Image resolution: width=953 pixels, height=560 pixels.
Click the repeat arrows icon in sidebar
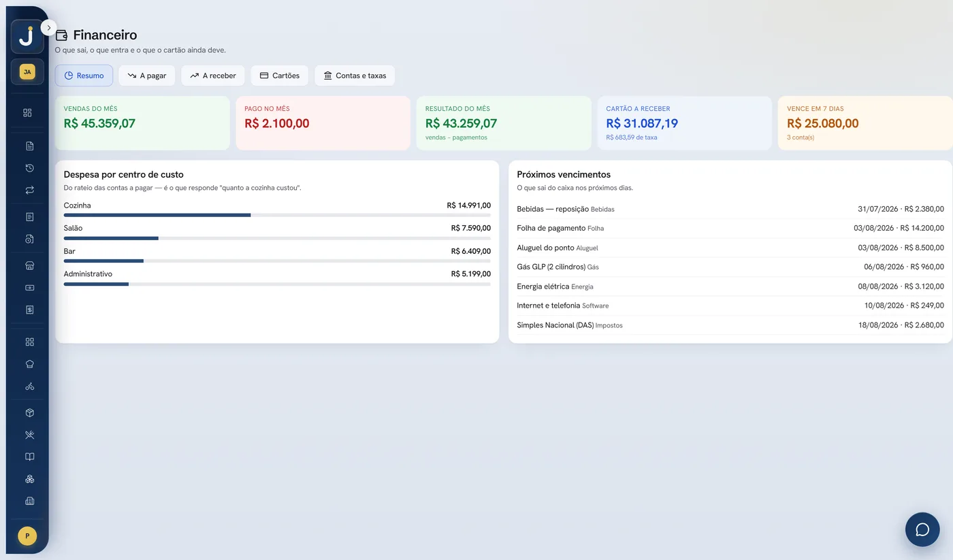tap(29, 191)
